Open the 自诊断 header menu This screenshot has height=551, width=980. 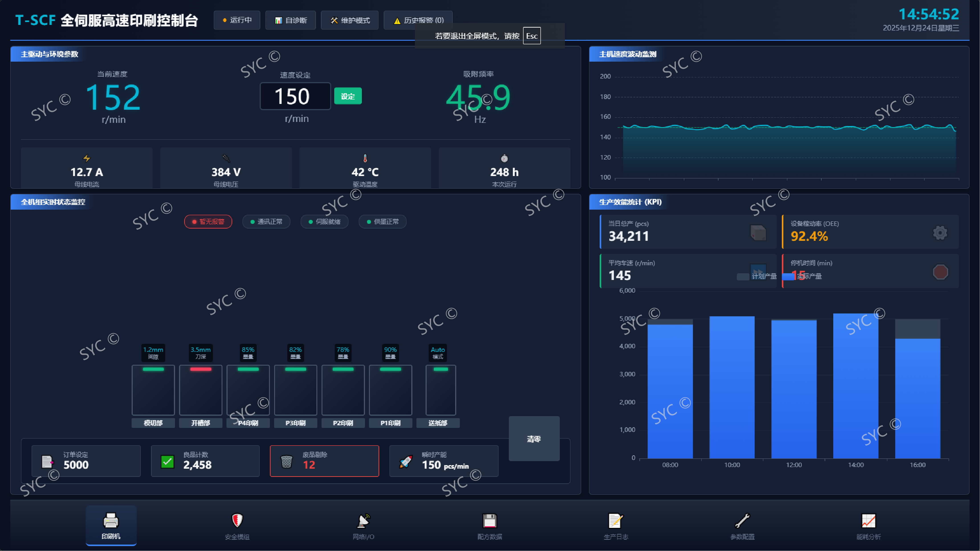point(291,20)
